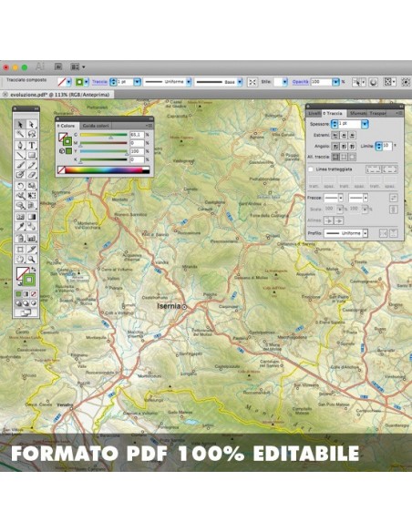Open the Profilo Uniforme dropdown in Traccia panel
This screenshot has height=532, width=412.
pos(366,233)
